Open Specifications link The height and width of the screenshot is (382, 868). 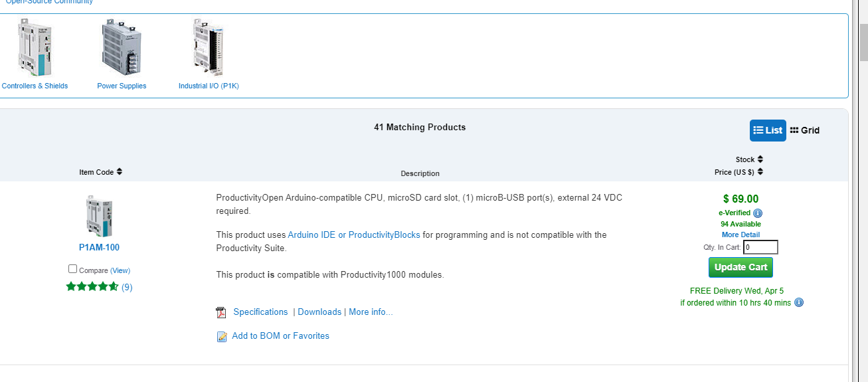pyautogui.click(x=260, y=312)
